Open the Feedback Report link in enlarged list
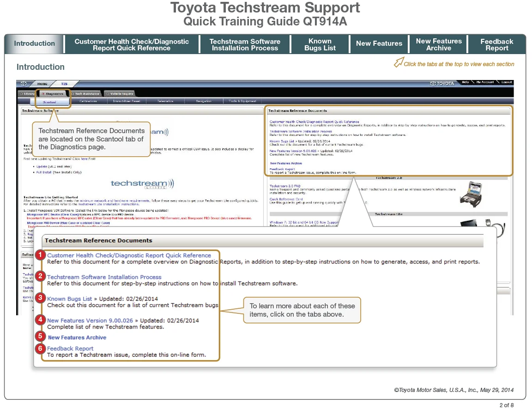Image resolution: width=532 pixels, height=410 pixels. 70,349
